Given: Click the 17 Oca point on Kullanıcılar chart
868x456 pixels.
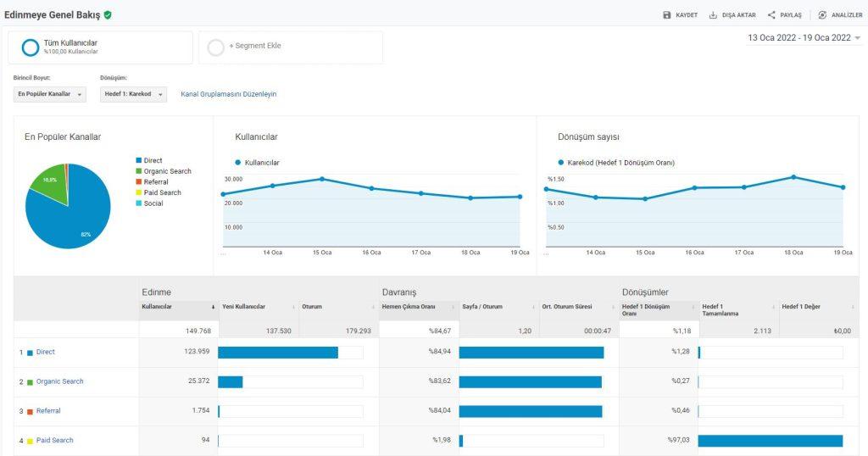Looking at the screenshot, I should pyautogui.click(x=421, y=193).
